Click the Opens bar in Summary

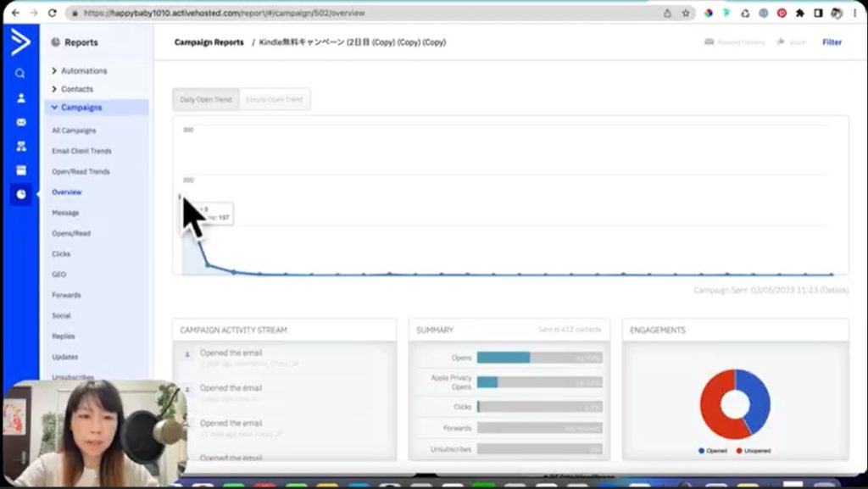pos(503,358)
